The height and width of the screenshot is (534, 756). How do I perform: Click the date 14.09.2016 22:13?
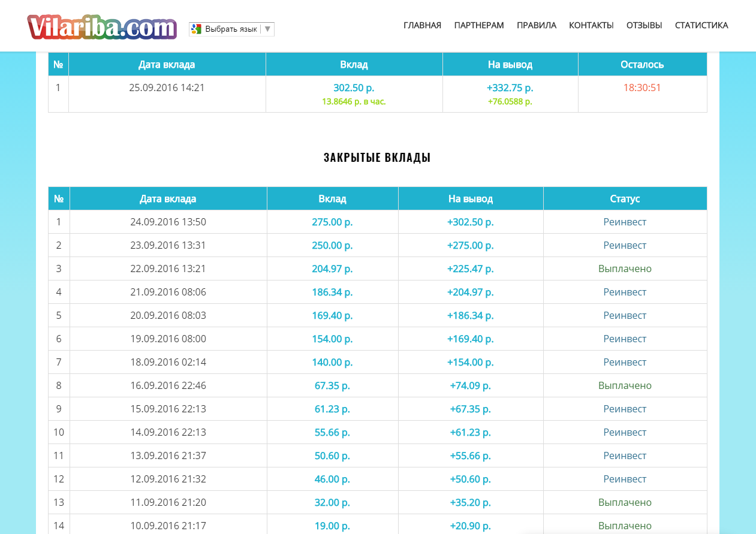click(x=168, y=432)
